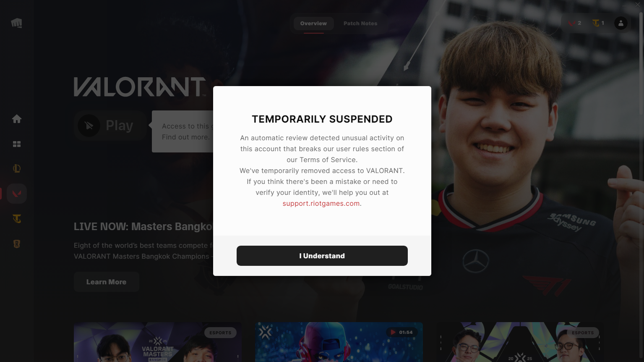The image size is (644, 362).
Task: Open the rightmost Esports news card
Action: pos(520,342)
